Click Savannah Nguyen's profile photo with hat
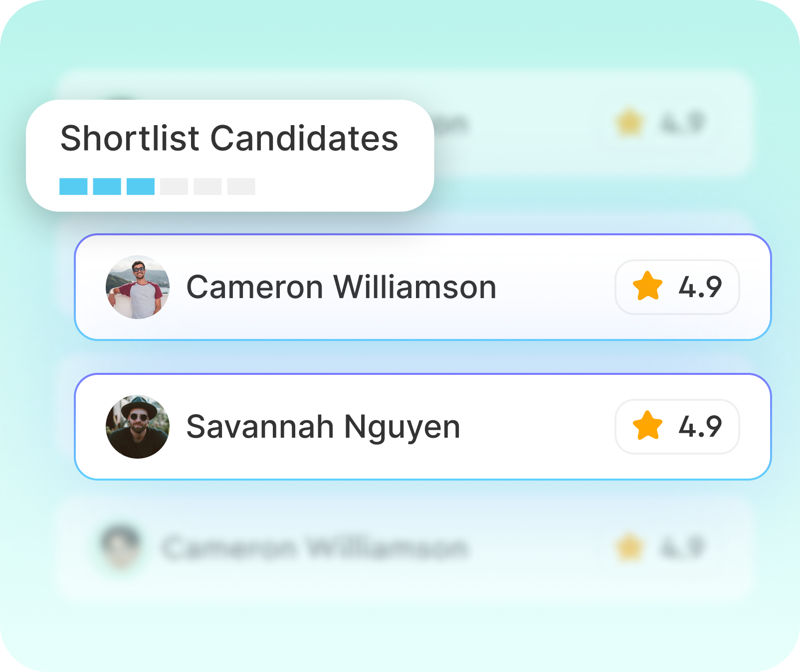This screenshot has height=672, width=800. coord(138,427)
